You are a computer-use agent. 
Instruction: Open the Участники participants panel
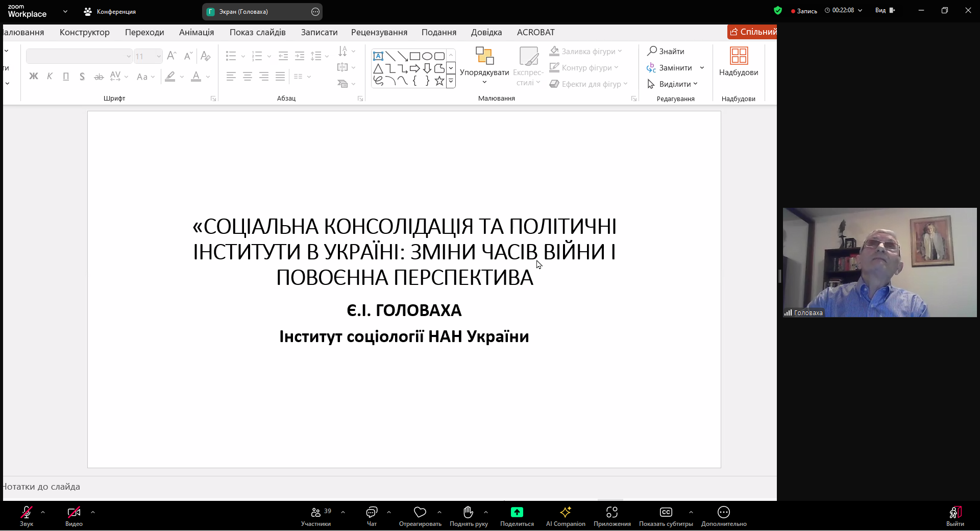click(316, 516)
